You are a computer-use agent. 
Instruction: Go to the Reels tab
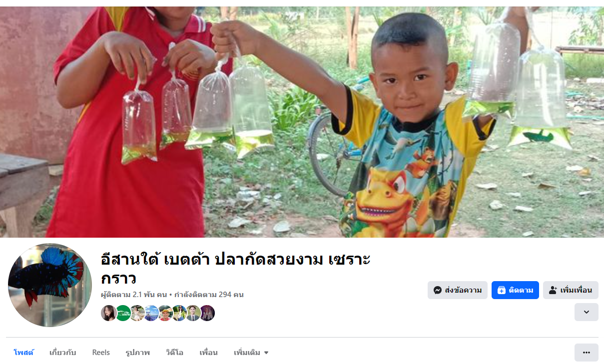pyautogui.click(x=101, y=353)
